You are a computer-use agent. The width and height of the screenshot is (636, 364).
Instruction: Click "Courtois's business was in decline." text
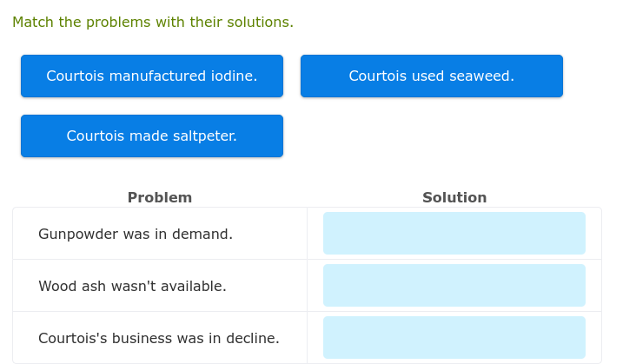[159, 338]
